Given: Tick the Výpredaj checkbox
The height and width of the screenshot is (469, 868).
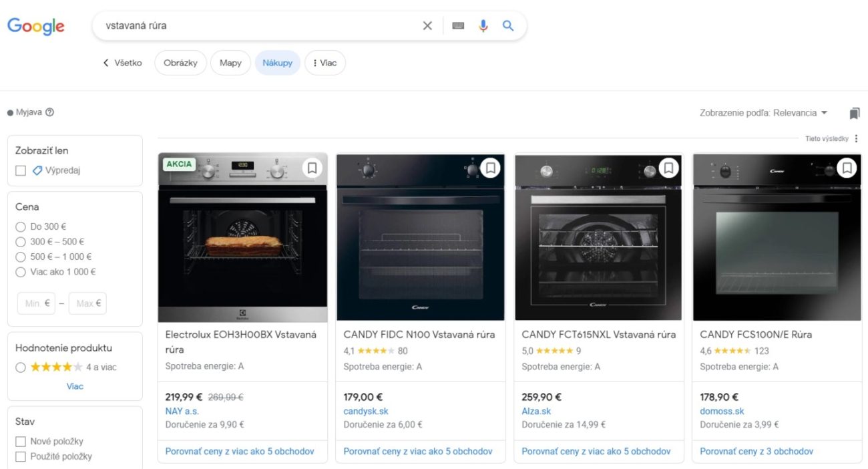Looking at the screenshot, I should point(21,170).
